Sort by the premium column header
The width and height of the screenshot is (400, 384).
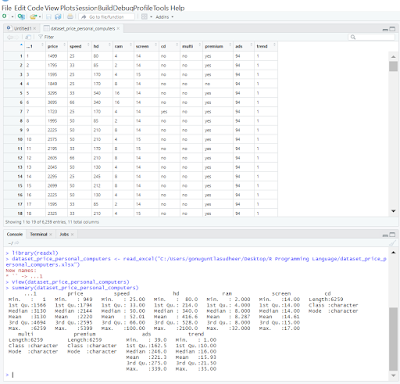tap(218, 46)
